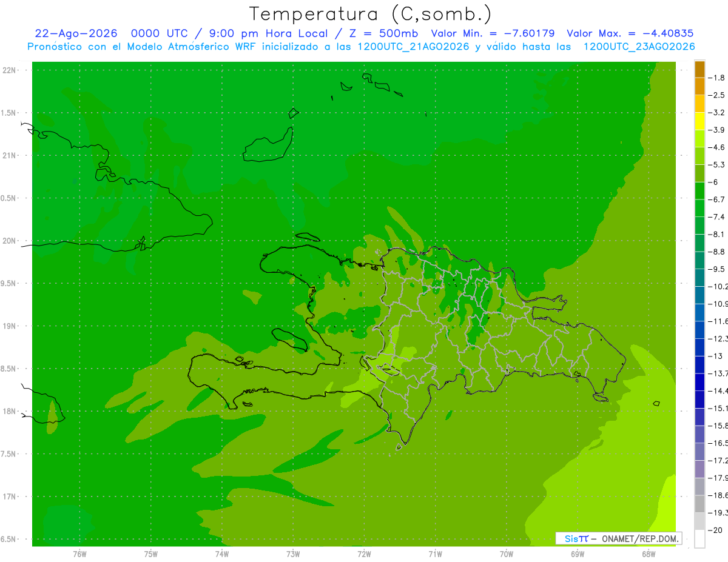The width and height of the screenshot is (728, 562).
Task: Click 'Valor Min. = -7.60179' value
Action: pos(493,33)
